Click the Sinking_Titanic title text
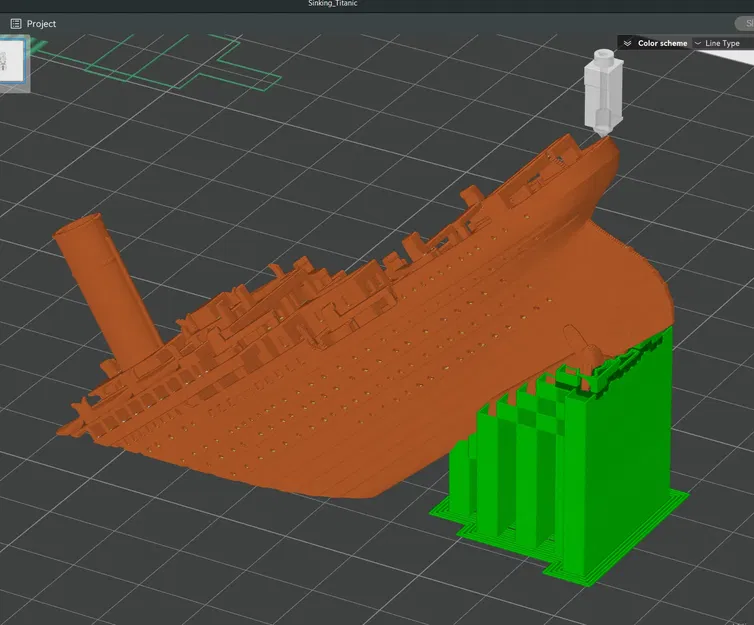The height and width of the screenshot is (625, 754). click(332, 3)
